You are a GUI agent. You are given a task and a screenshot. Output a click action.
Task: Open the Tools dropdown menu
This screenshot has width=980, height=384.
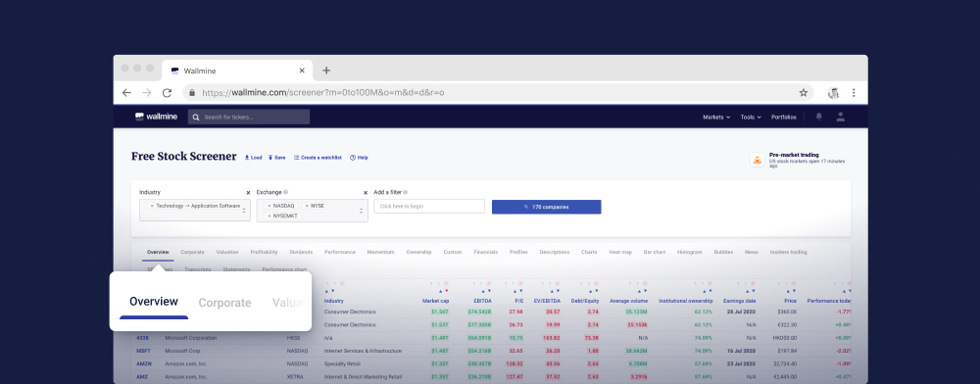pyautogui.click(x=751, y=117)
